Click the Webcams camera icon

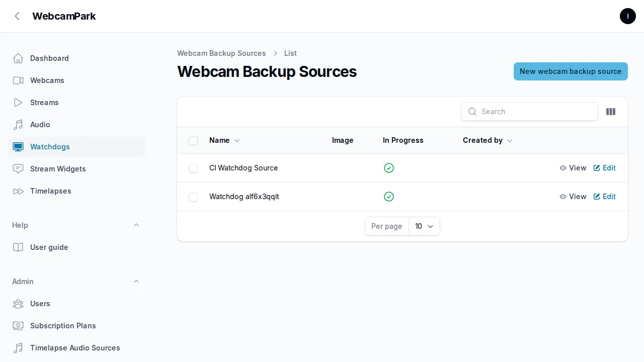click(x=18, y=80)
